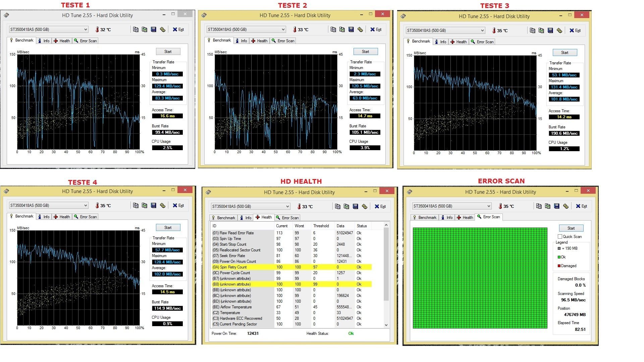
Task: Select the highlighted '(B8) (unknown attribute)' row
Action: pos(291,284)
